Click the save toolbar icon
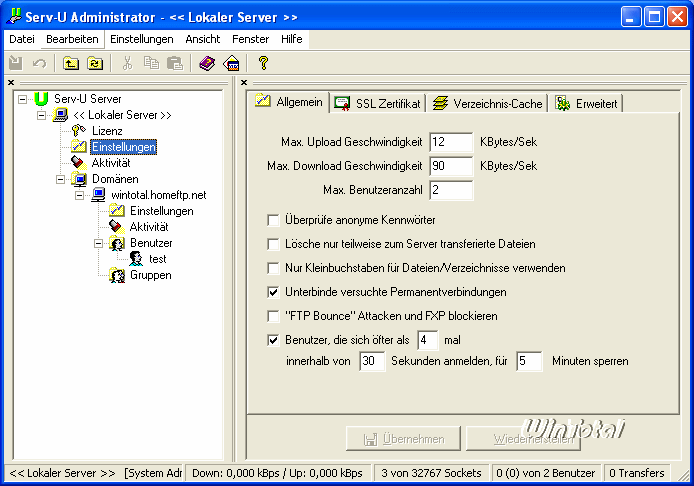The width and height of the screenshot is (694, 486). point(16,63)
